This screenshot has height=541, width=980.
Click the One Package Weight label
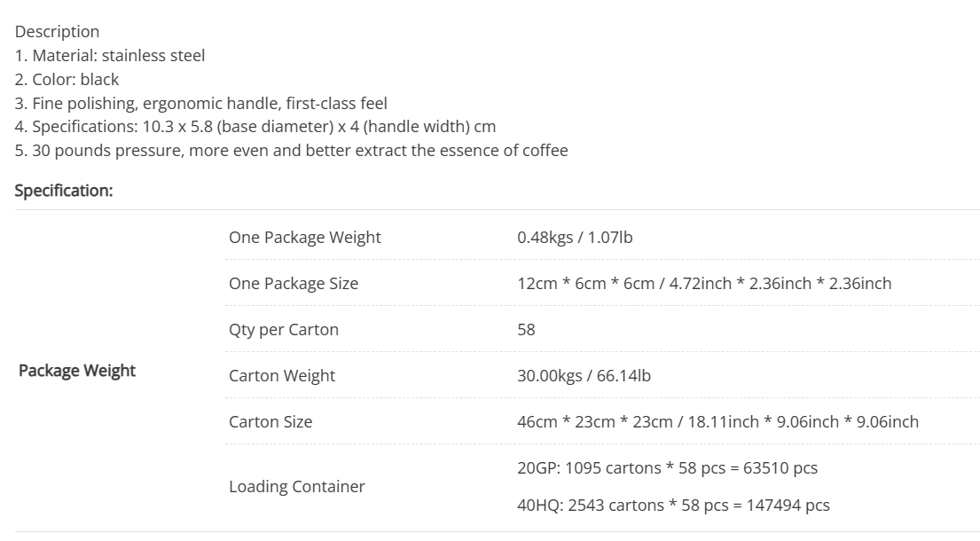[x=305, y=238]
